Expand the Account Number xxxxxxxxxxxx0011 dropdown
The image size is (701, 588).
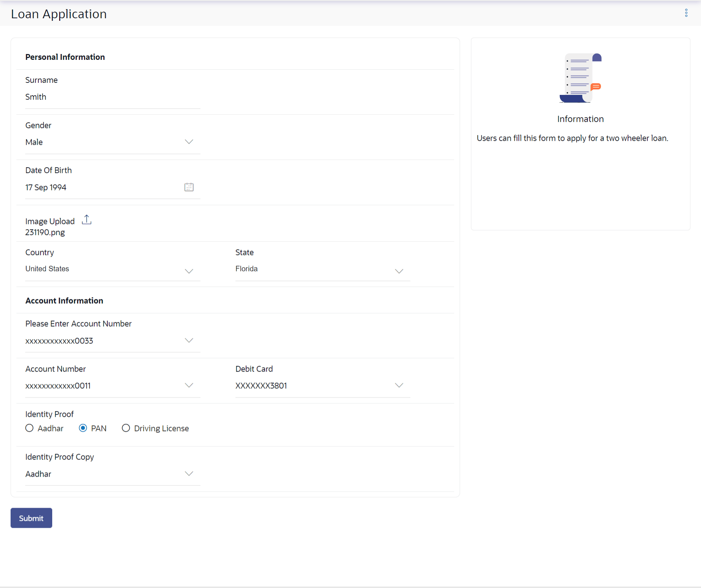[x=110, y=386]
